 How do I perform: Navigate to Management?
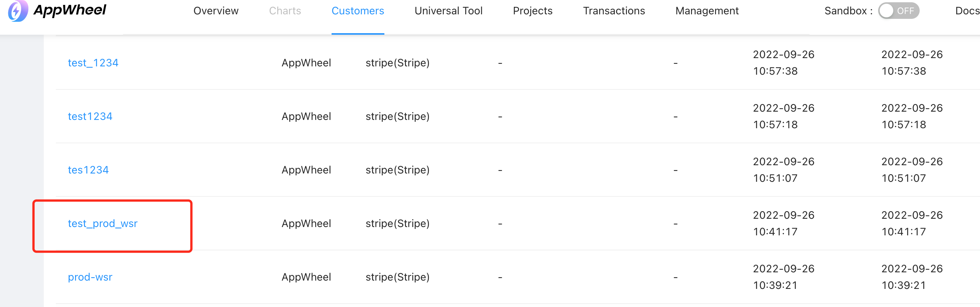[707, 11]
